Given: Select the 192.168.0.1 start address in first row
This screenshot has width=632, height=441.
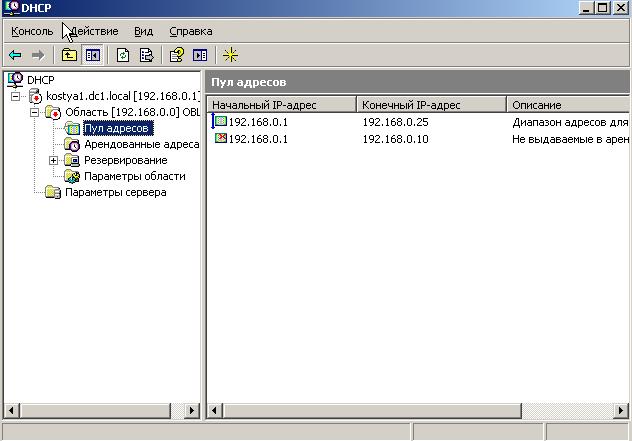Looking at the screenshot, I should click(x=258, y=122).
